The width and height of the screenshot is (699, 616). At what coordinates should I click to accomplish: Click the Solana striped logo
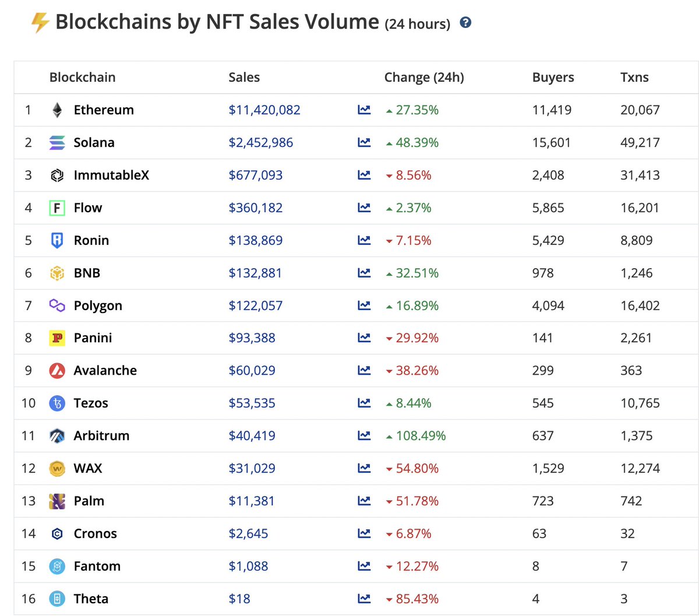(57, 143)
